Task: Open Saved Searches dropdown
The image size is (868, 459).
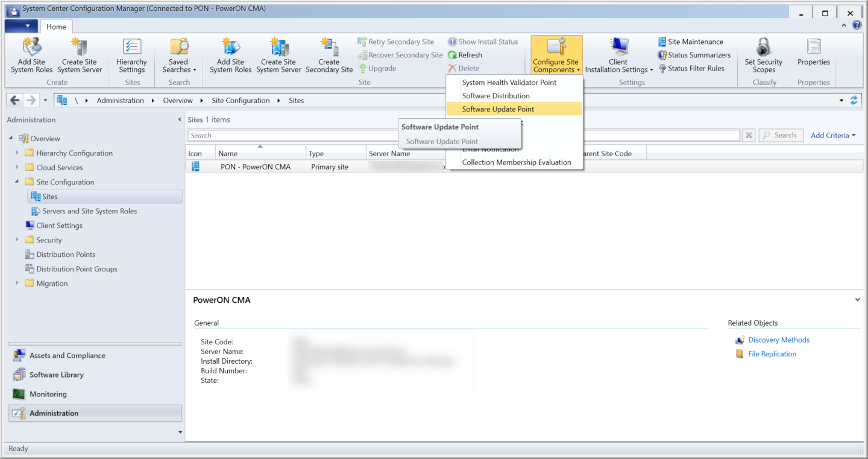Action: click(x=179, y=55)
